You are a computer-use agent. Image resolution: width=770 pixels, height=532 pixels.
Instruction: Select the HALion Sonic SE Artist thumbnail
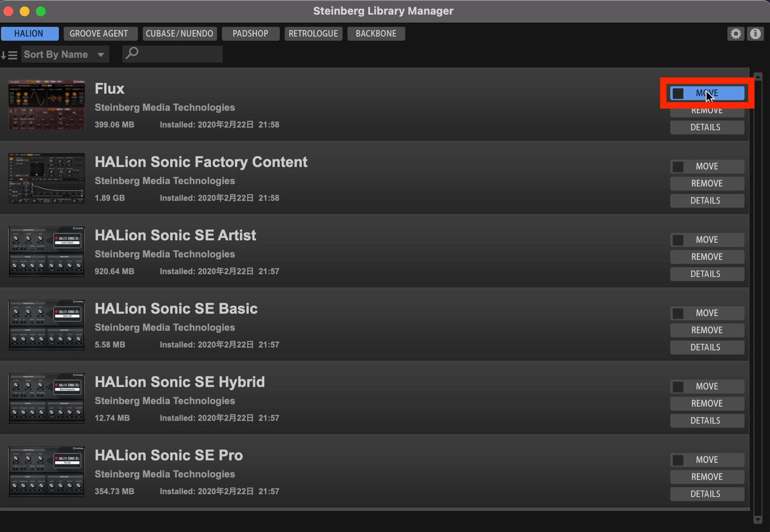point(47,251)
